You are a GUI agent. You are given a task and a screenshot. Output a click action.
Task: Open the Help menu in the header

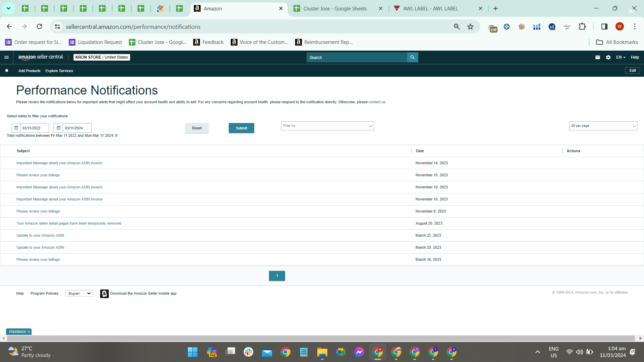coord(635,57)
